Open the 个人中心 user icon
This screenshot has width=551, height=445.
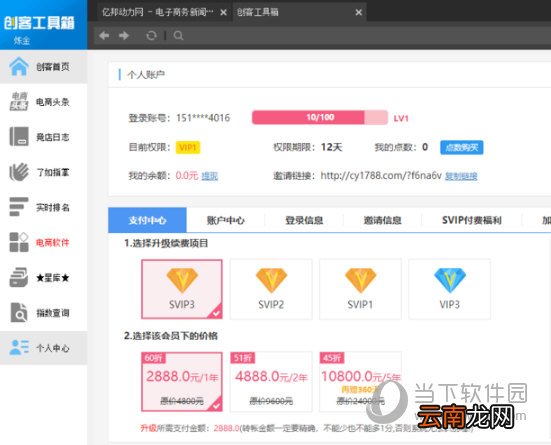19,348
